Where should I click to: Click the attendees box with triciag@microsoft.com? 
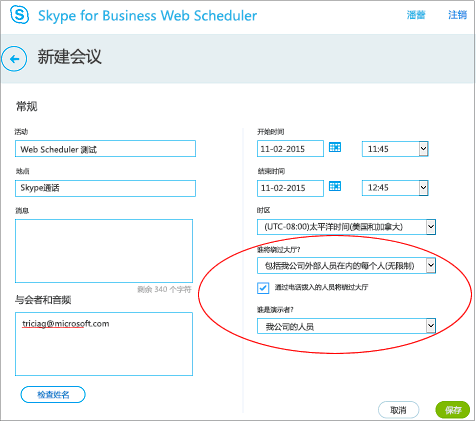[104, 344]
